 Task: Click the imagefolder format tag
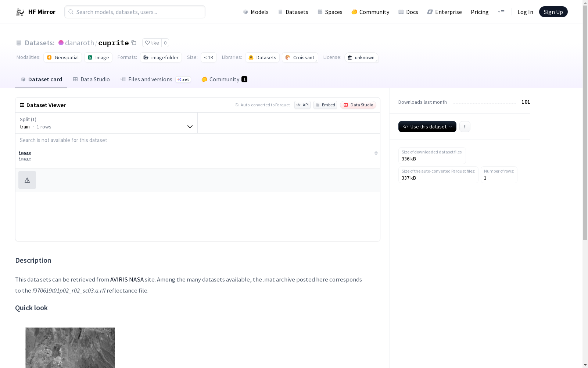pyautogui.click(x=161, y=57)
